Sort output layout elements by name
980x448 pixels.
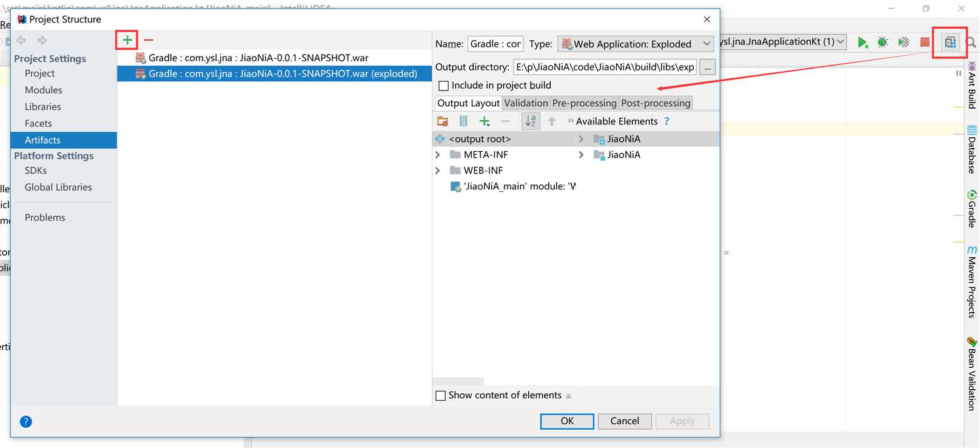point(531,121)
